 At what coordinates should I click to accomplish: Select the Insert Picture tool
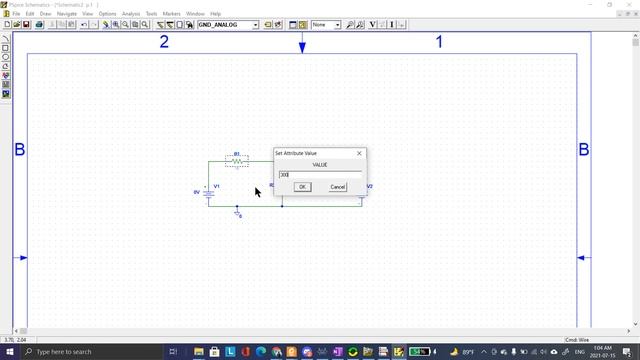click(x=6, y=94)
